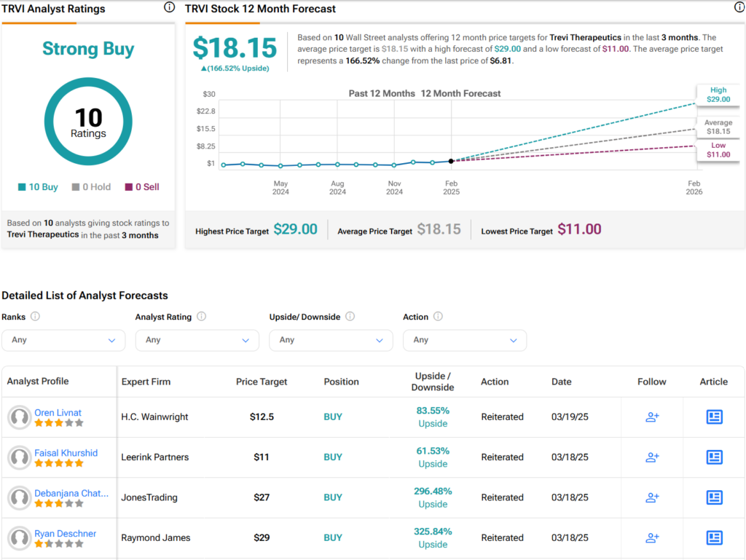The height and width of the screenshot is (560, 746).
Task: Click info icon beside TRVI Analyst Ratings
Action: tap(169, 8)
